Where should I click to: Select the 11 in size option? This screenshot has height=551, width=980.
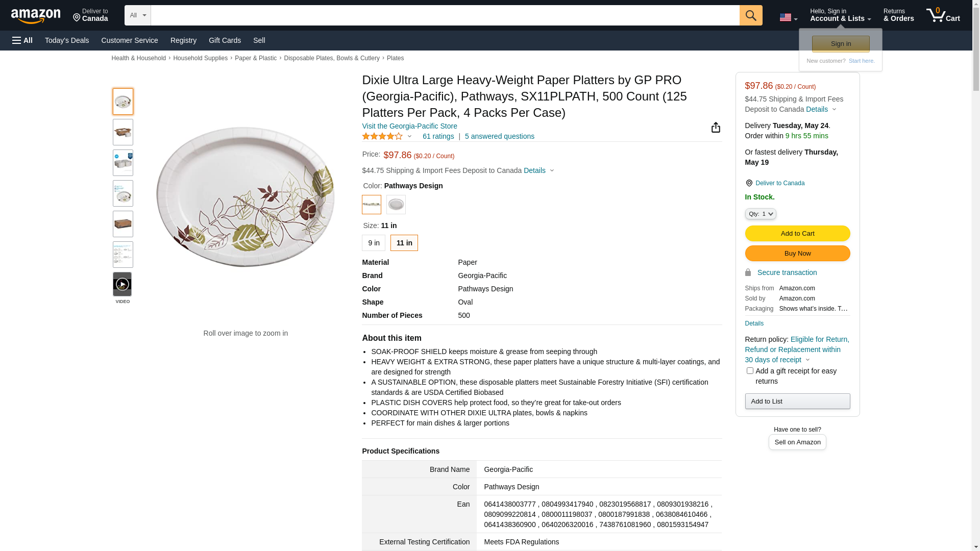point(404,243)
